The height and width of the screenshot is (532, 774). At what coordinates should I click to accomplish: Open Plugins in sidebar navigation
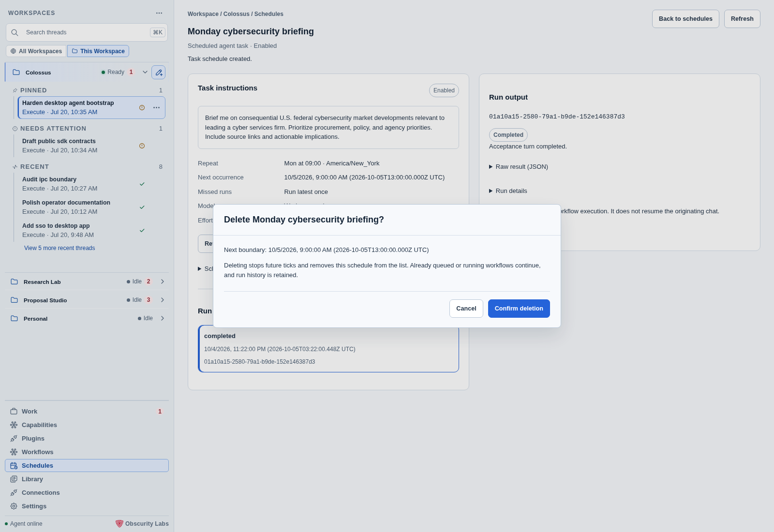coord(87,439)
